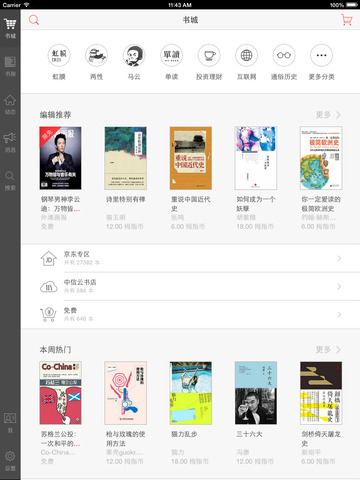Viewport: 360px width, 480px height.
Task: Open the search magnifier in top bar
Action: [34, 20]
